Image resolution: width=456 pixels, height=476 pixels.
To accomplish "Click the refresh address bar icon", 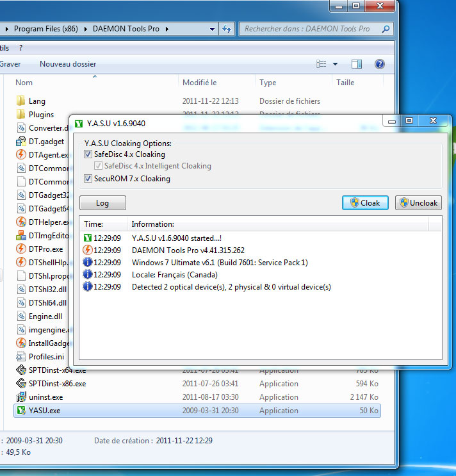I will [x=227, y=29].
